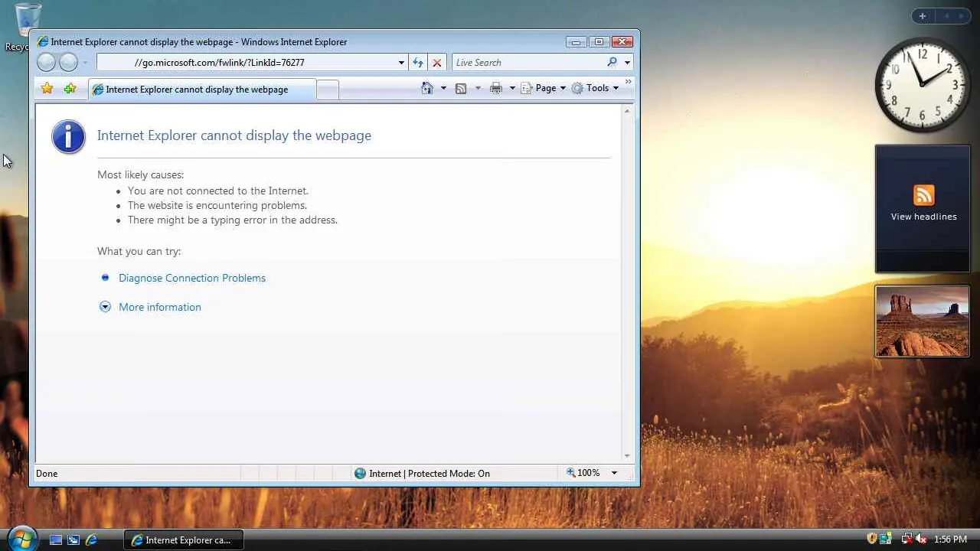Click the orange RSS feed gadget icon

(x=923, y=195)
